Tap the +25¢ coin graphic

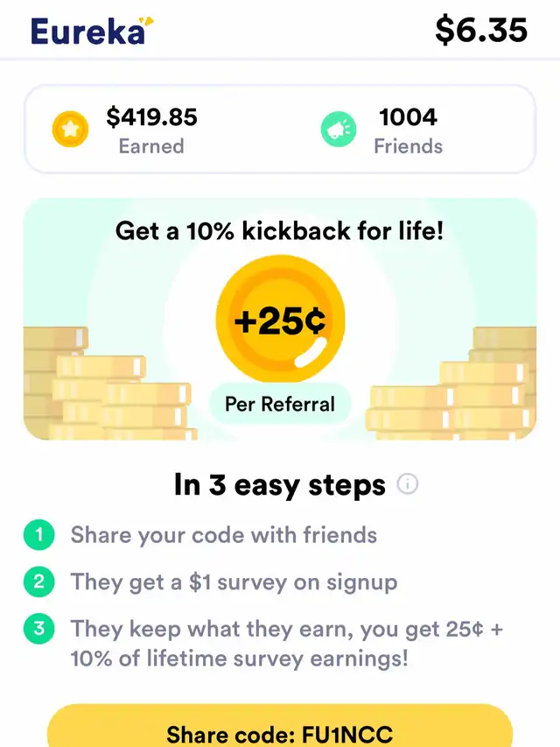[280, 319]
